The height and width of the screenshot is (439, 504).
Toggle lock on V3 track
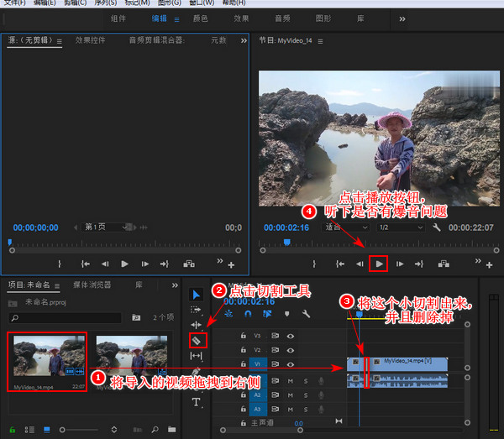pyautogui.click(x=244, y=336)
